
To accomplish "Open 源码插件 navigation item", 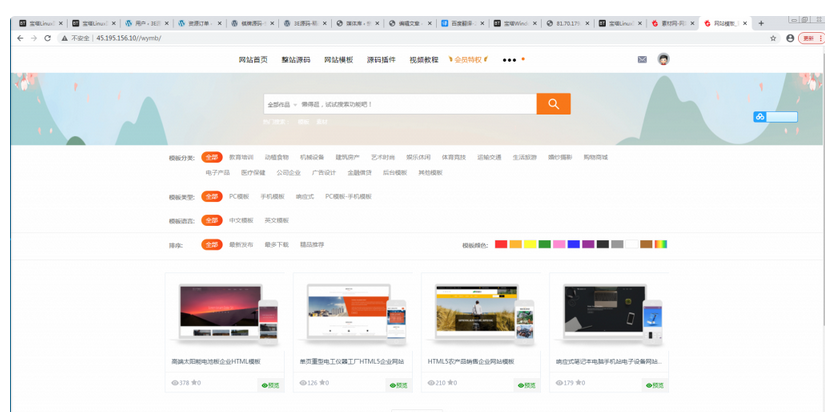I will (381, 60).
